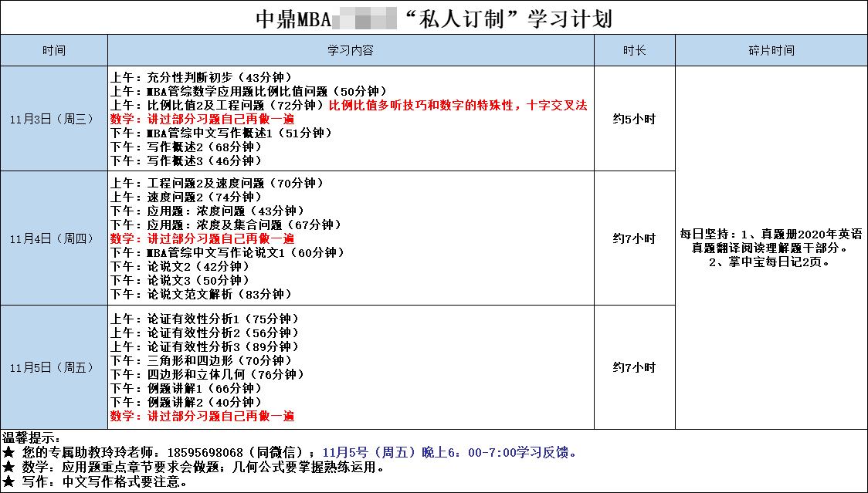Select the 11月4日（周四） date cell

(54, 238)
